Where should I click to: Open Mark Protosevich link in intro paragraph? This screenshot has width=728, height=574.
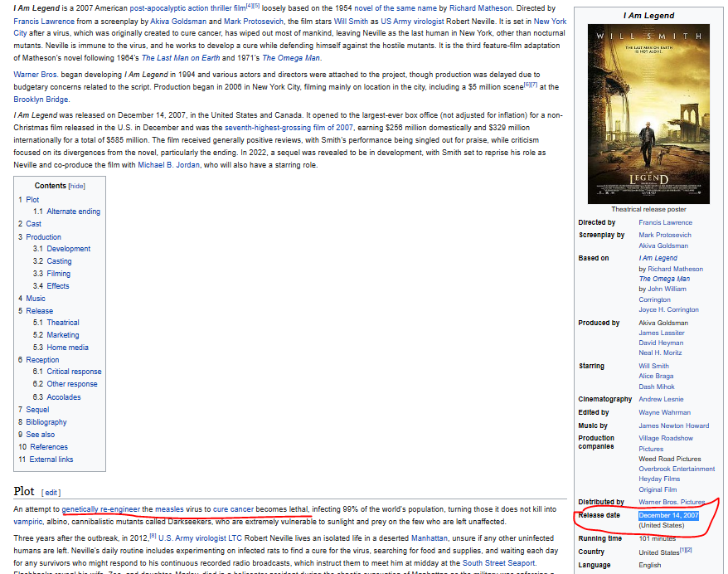point(254,22)
